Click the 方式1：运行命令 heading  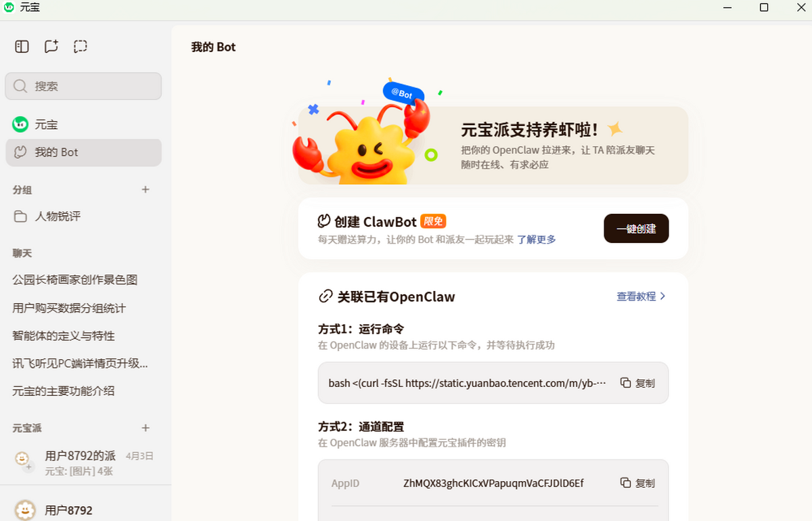[361, 329]
